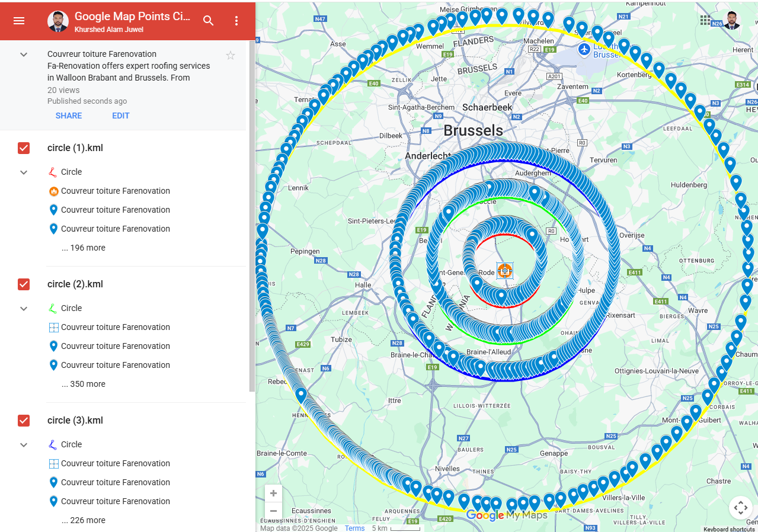Click the fullscreen expand icon on the map
This screenshot has height=532, width=758.
click(x=740, y=507)
